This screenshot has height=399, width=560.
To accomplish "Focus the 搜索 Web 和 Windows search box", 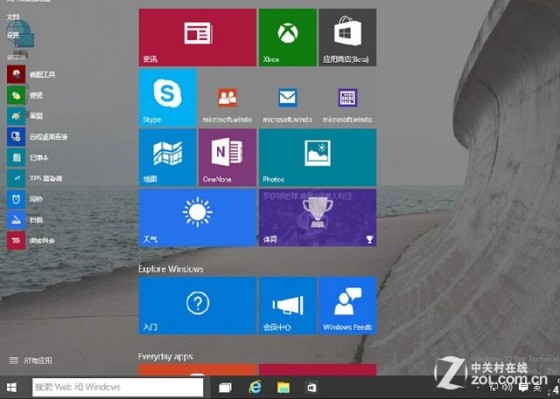I will pyautogui.click(x=118, y=387).
